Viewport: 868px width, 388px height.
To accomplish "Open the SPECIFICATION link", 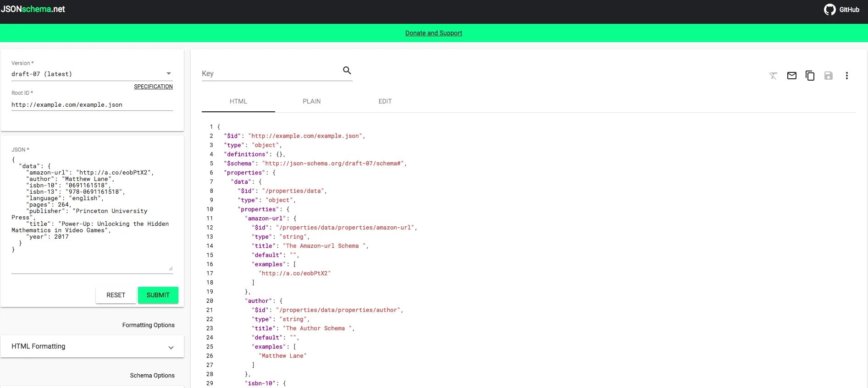I will 153,87.
